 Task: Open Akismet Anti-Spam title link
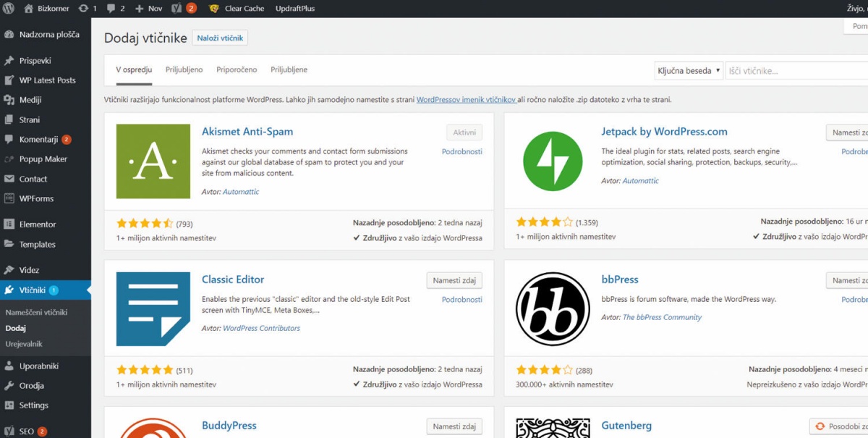pos(247,132)
